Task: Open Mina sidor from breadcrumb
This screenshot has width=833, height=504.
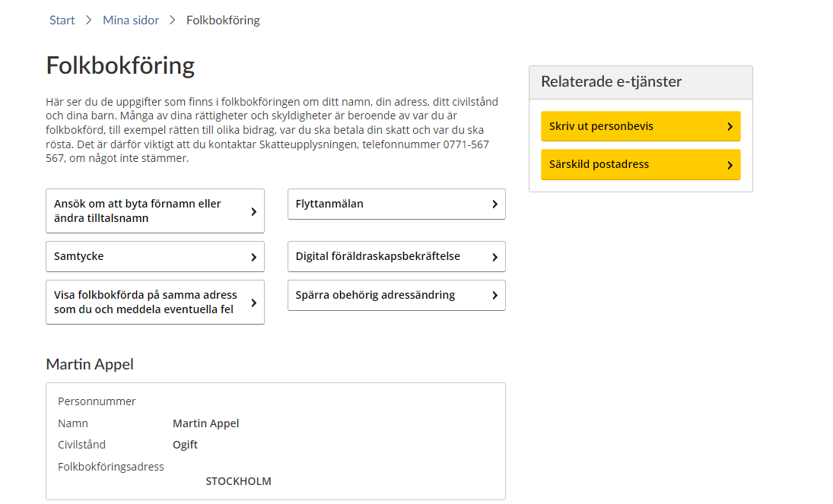Action: (x=131, y=20)
